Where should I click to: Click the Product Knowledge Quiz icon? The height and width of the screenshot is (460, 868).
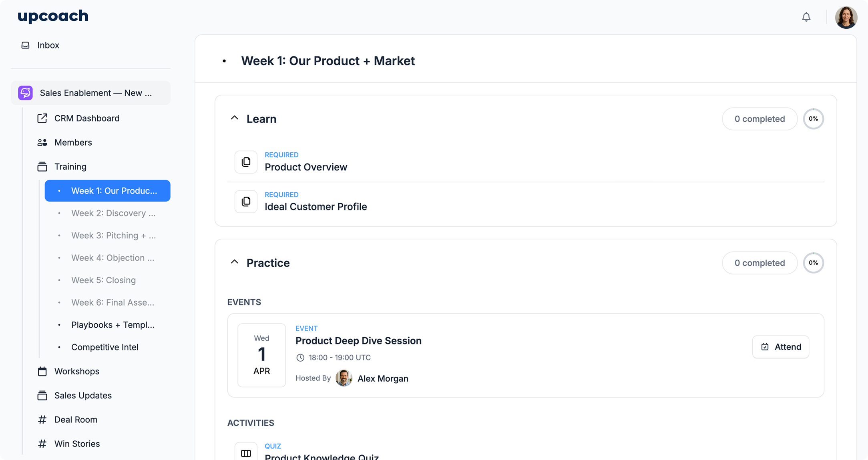point(246,452)
